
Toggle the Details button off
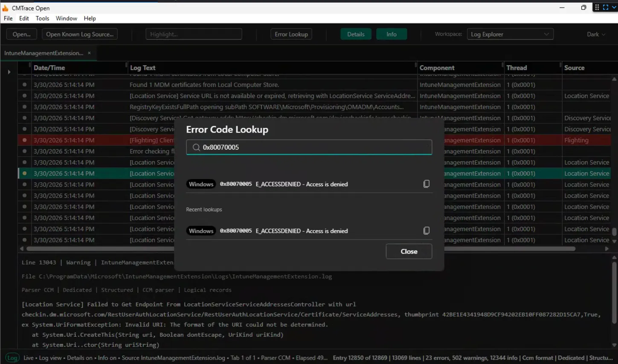tap(356, 34)
